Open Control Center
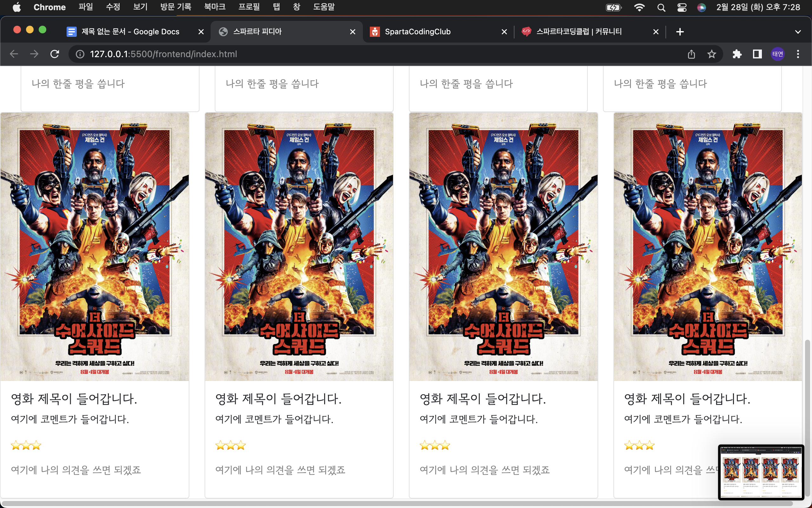The height and width of the screenshot is (508, 812). coord(681,7)
